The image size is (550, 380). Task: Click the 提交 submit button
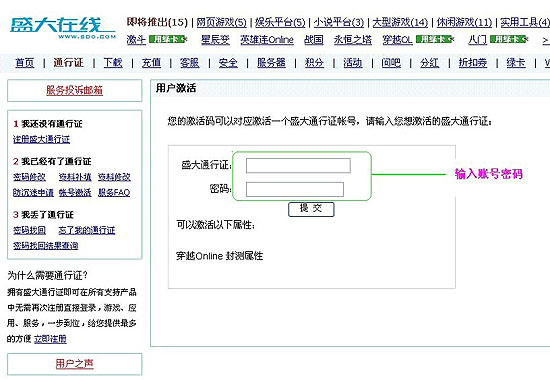311,209
